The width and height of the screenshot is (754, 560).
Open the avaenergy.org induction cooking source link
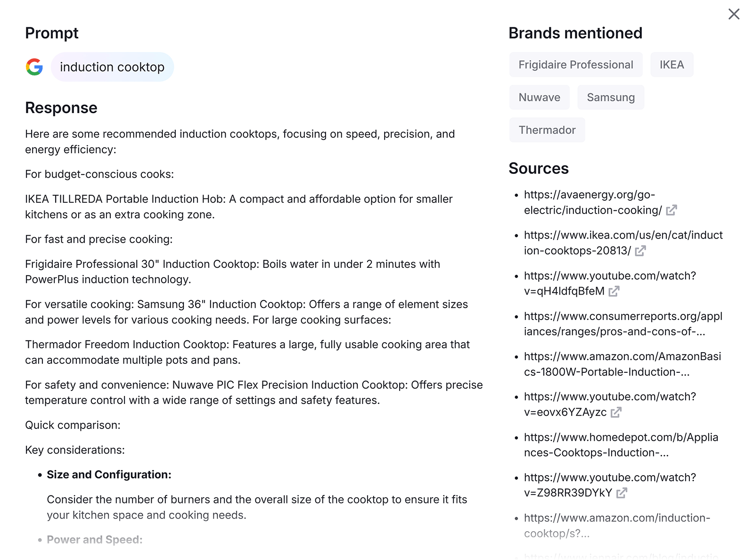(x=590, y=202)
